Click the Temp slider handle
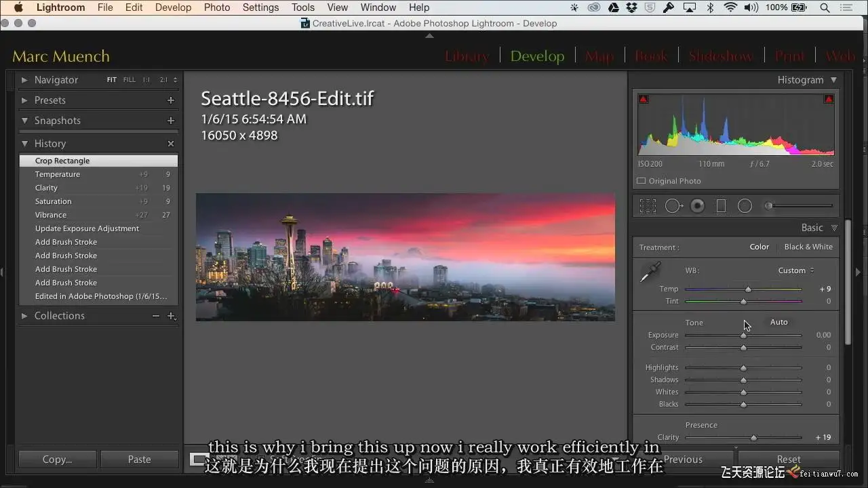868x488 pixels. pos(748,289)
